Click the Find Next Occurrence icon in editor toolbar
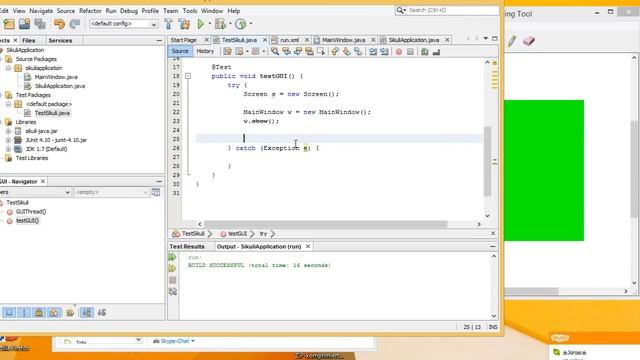The image size is (640, 360). [298, 51]
